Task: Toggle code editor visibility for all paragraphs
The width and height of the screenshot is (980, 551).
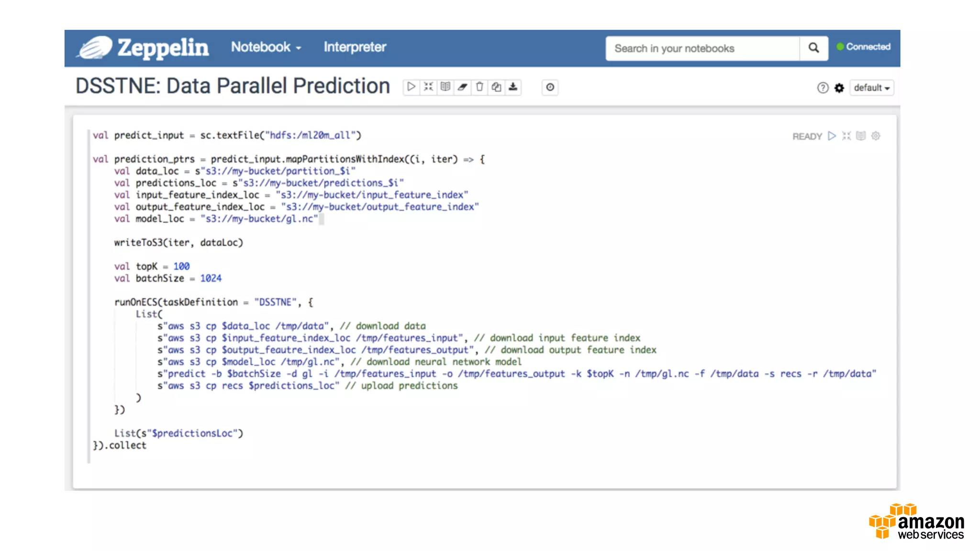Action: pyautogui.click(x=428, y=87)
